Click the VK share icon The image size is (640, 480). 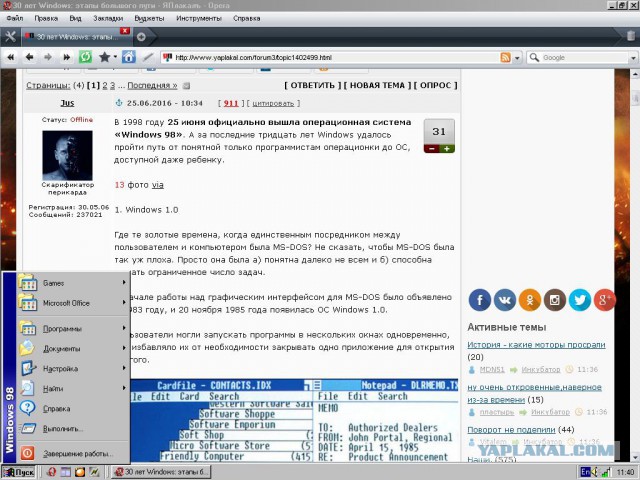click(x=505, y=300)
